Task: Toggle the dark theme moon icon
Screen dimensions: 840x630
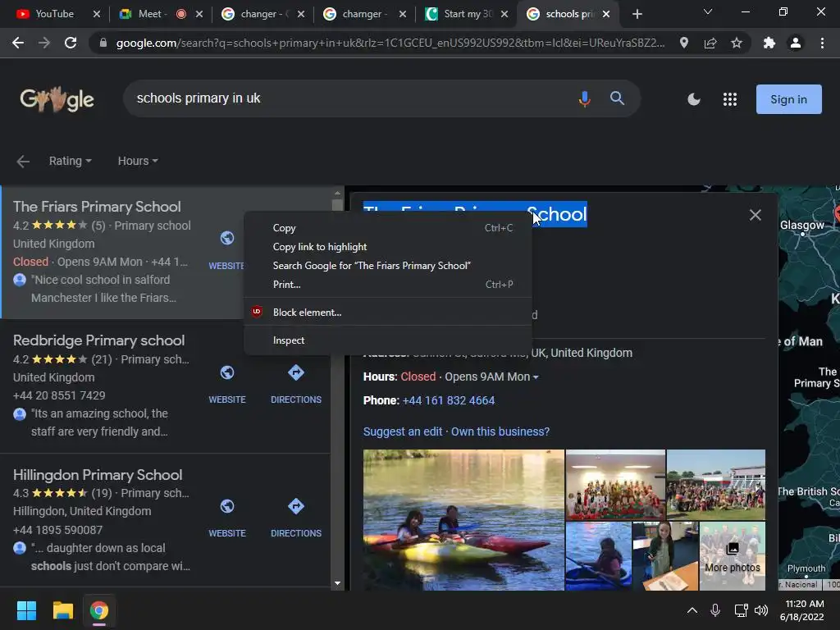Action: (694, 99)
